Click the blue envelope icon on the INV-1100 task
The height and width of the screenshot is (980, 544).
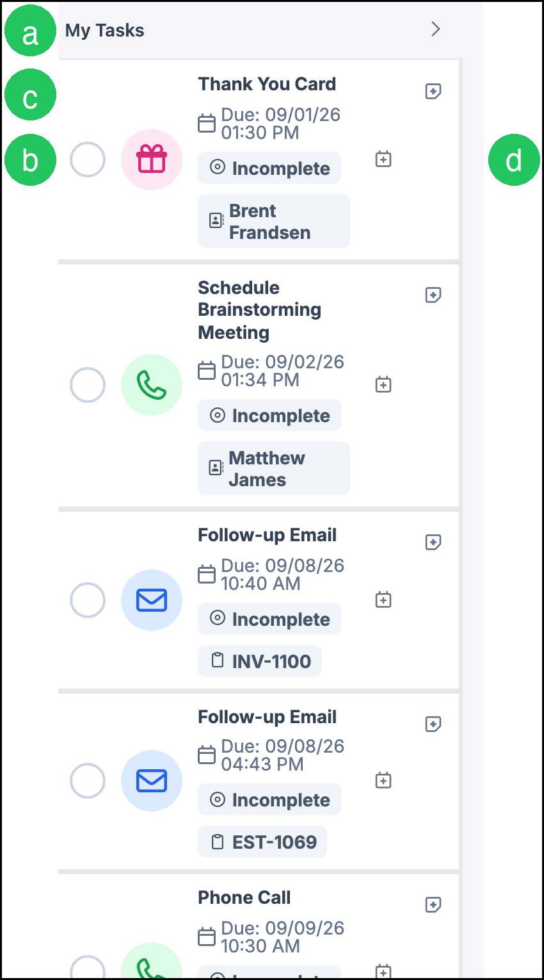[152, 600]
